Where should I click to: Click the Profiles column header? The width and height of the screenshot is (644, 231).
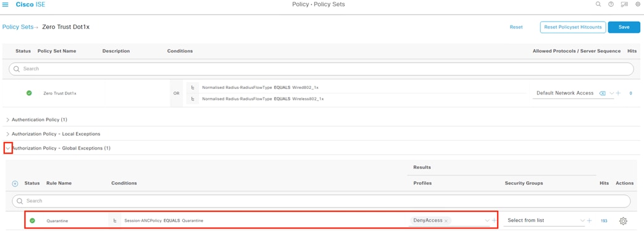click(x=422, y=183)
